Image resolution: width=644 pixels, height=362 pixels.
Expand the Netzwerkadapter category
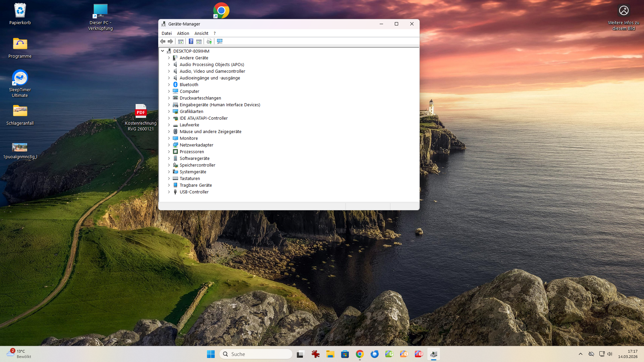pyautogui.click(x=169, y=145)
